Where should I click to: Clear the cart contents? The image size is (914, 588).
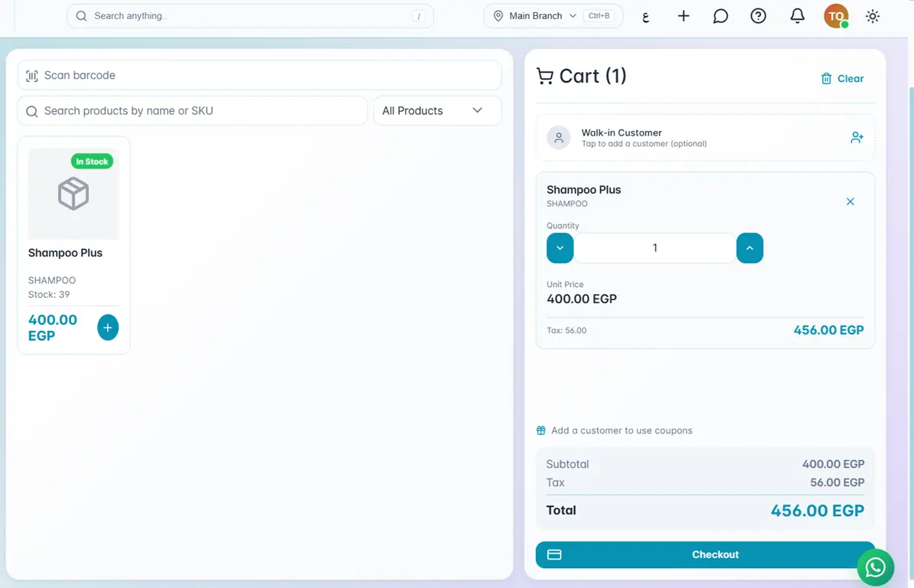pyautogui.click(x=842, y=79)
